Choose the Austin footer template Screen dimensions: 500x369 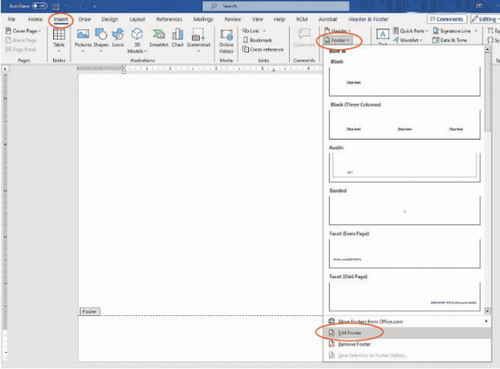(x=405, y=168)
